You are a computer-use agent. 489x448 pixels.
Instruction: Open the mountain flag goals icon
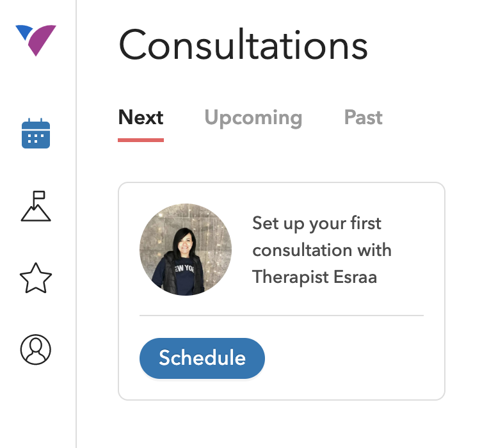coord(36,206)
